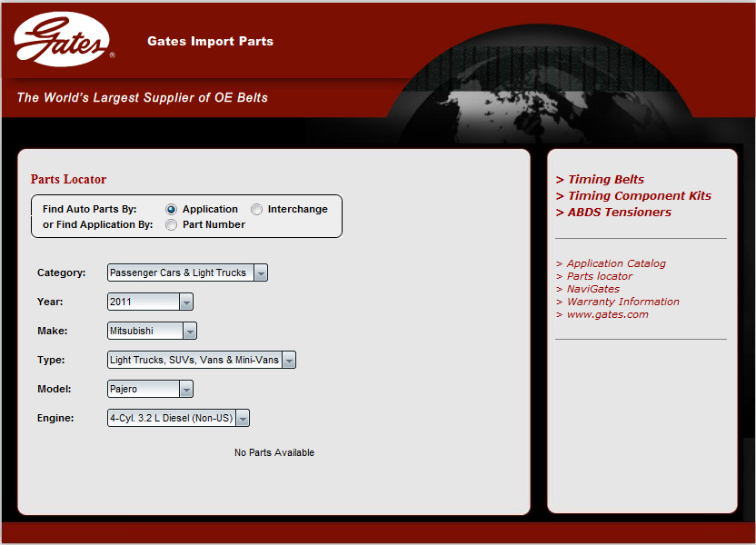
Task: Click the 'Find Auto Parts By:' label
Action: tap(90, 209)
